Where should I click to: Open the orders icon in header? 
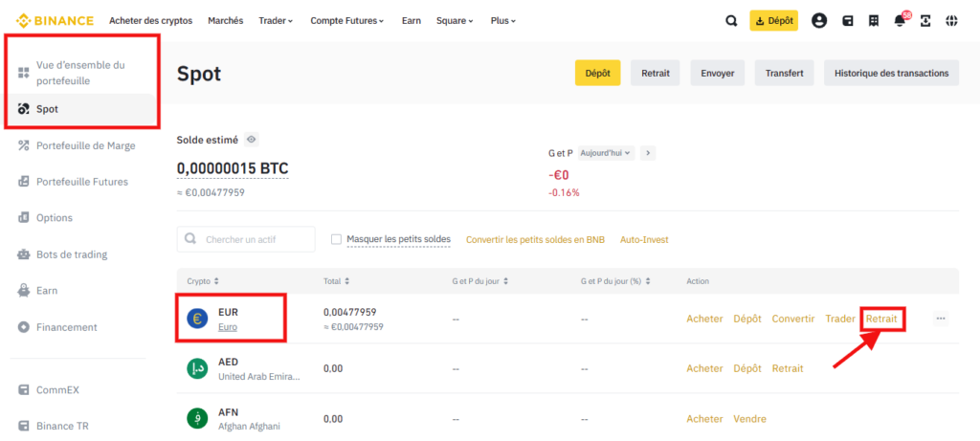pos(874,21)
